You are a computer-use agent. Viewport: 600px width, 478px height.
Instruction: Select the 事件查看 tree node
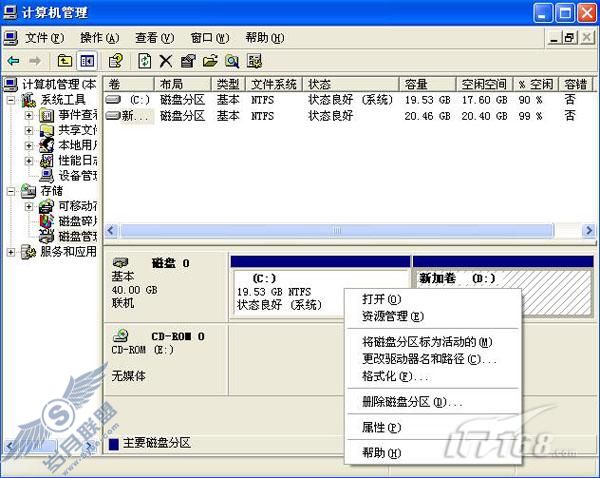tap(69, 115)
